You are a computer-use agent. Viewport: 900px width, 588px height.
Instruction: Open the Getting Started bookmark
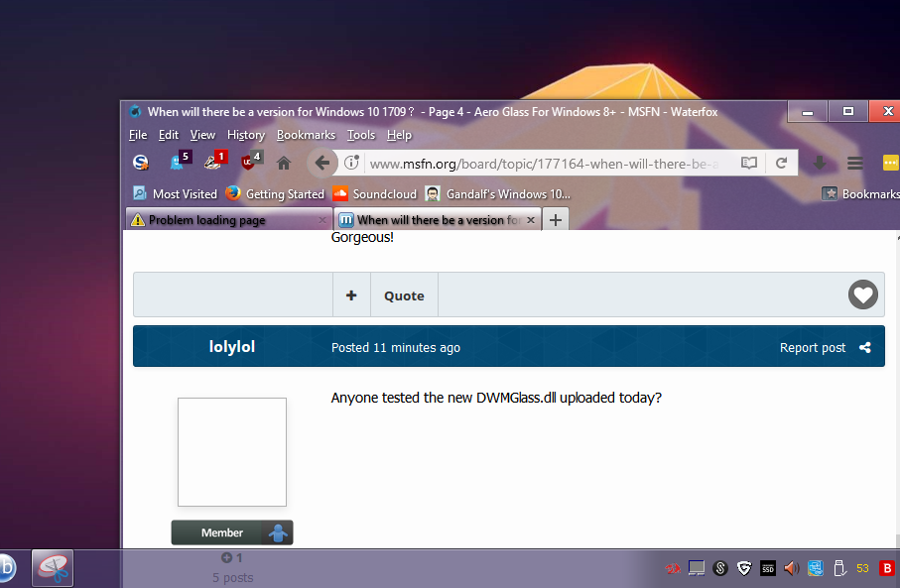pyautogui.click(x=275, y=194)
